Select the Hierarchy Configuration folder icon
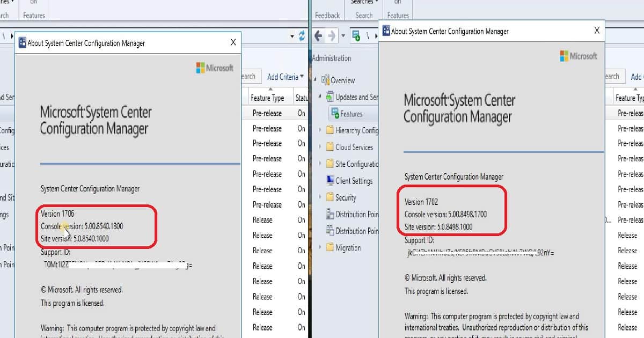Viewport: 644px width, 338px height. pos(330,130)
